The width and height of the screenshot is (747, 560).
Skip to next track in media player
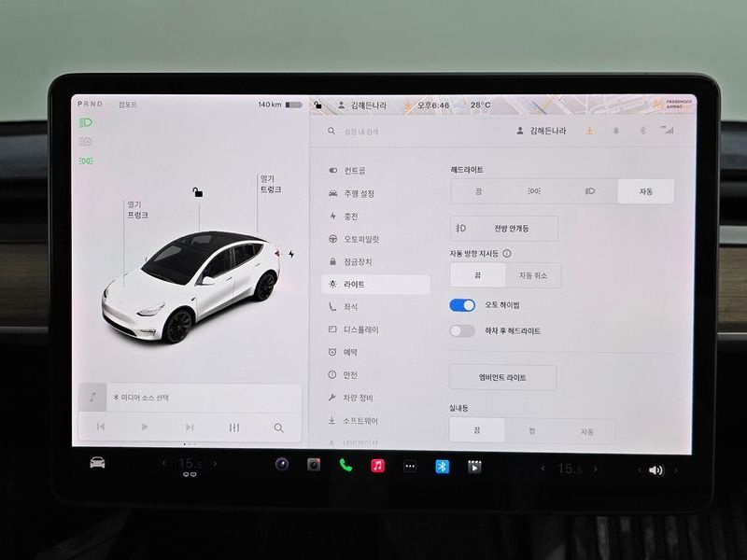[190, 427]
